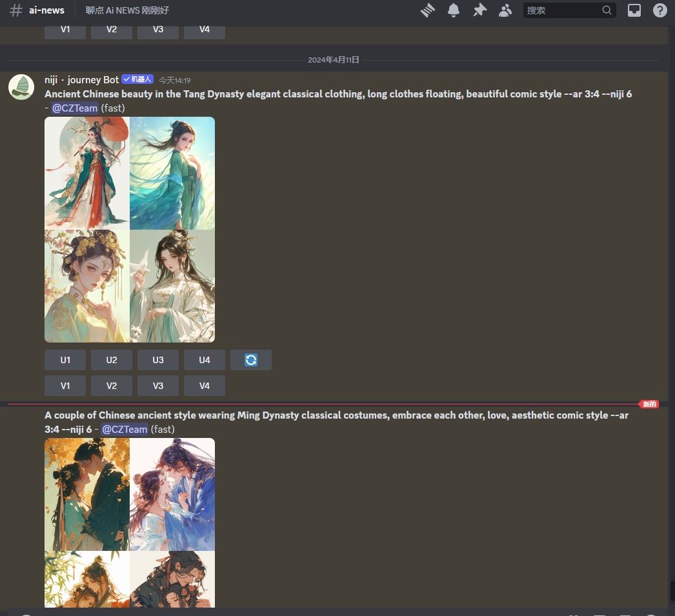The width and height of the screenshot is (675, 616).
Task: Click V4 below the Tang Dynasty images
Action: pyautogui.click(x=205, y=386)
